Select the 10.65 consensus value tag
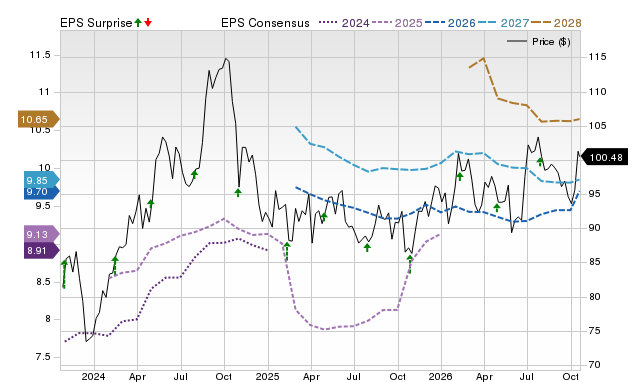Screen dimensions: 640x382 pos(38,119)
